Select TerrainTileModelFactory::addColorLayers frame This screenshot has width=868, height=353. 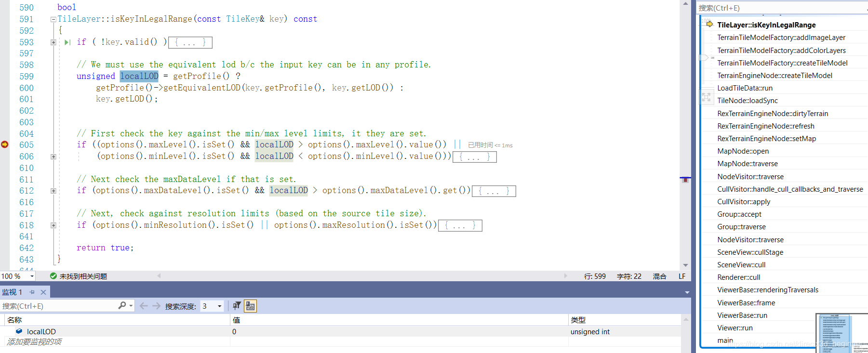781,50
